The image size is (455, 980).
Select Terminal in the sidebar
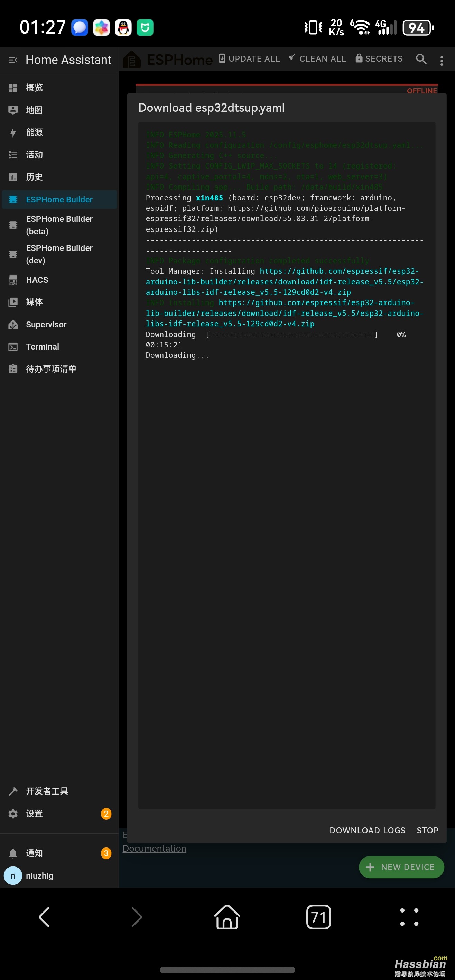59,347
